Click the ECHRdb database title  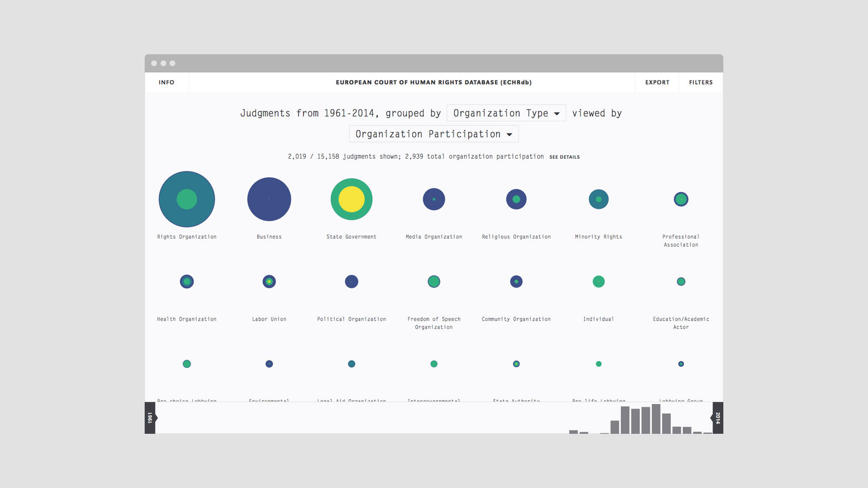pyautogui.click(x=434, y=82)
